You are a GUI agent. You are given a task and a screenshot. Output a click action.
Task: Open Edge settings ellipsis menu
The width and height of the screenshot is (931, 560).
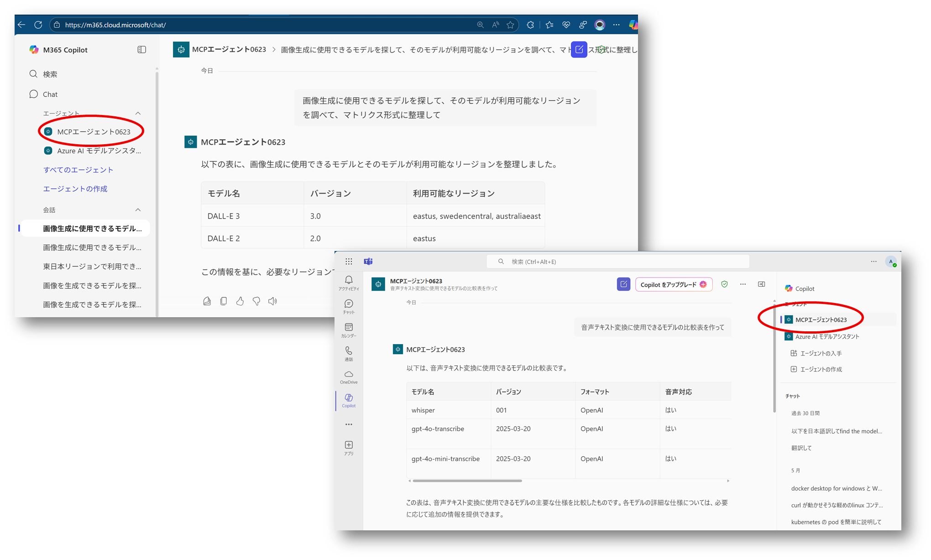point(617,25)
